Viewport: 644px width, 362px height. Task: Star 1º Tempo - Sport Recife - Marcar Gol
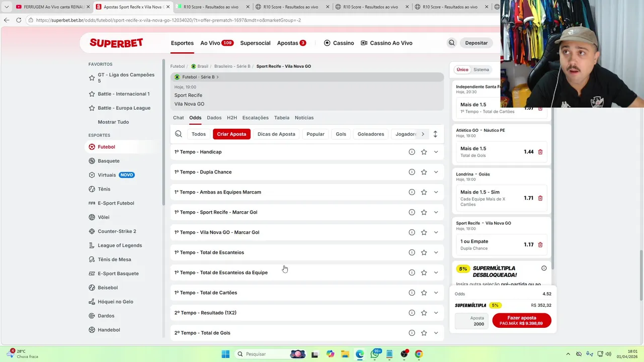(x=424, y=212)
